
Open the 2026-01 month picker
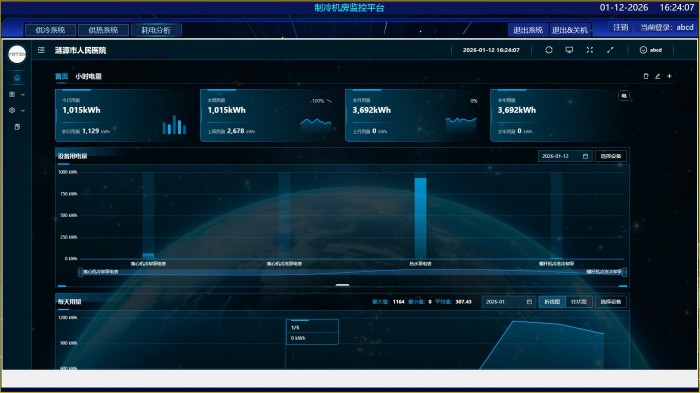tap(509, 301)
